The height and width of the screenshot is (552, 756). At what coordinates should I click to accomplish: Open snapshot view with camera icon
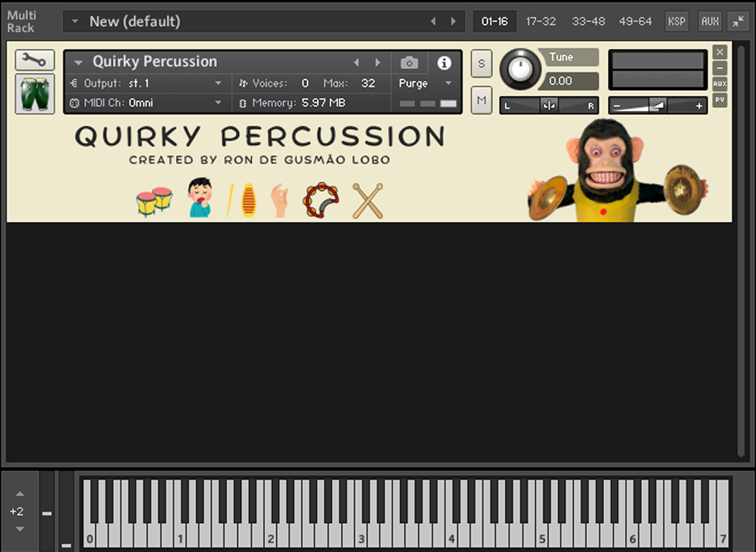click(409, 63)
